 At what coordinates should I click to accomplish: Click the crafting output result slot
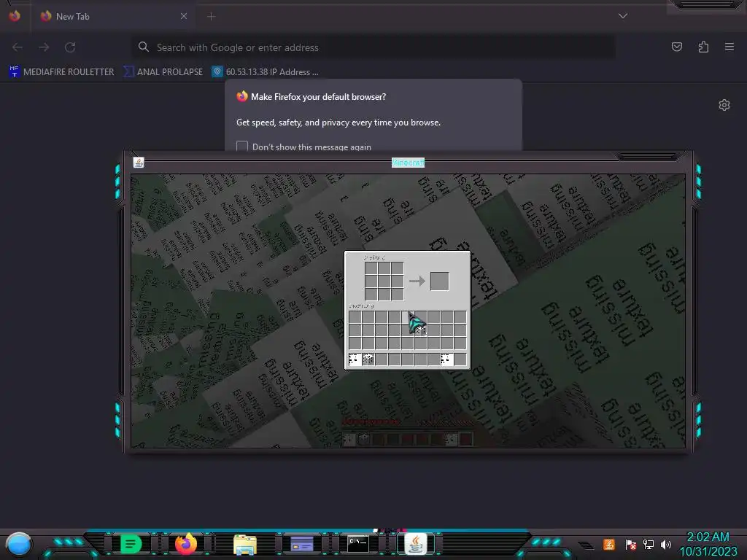click(439, 281)
